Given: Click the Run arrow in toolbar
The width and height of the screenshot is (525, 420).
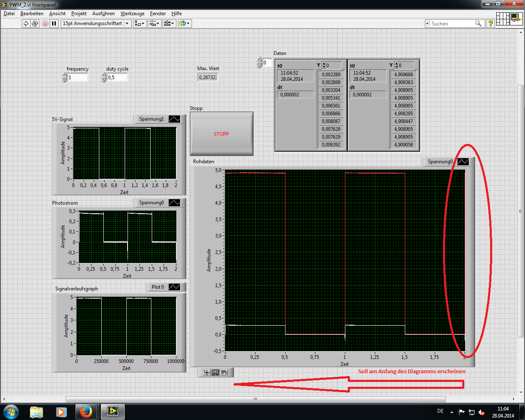Looking at the screenshot, I should tap(26, 23).
